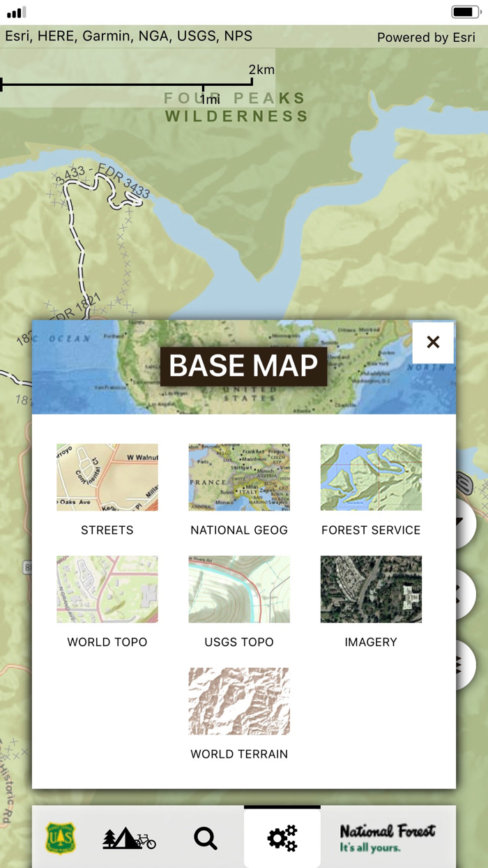
Task: Tap the FOREST SERVICE label
Action: [x=371, y=530]
